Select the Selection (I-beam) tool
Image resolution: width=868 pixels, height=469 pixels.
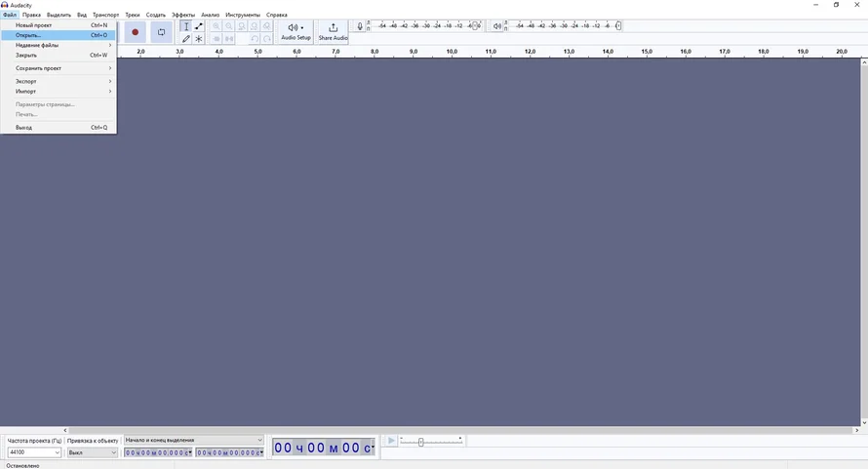186,26
